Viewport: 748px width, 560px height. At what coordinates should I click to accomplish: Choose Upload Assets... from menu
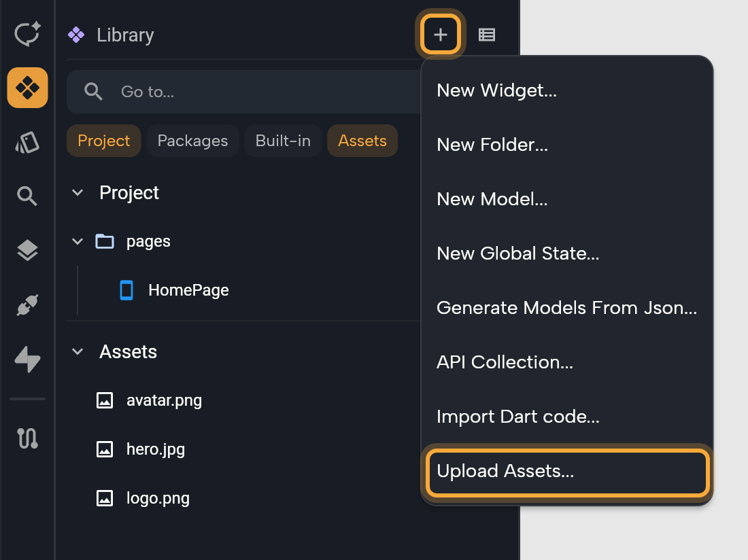point(566,471)
